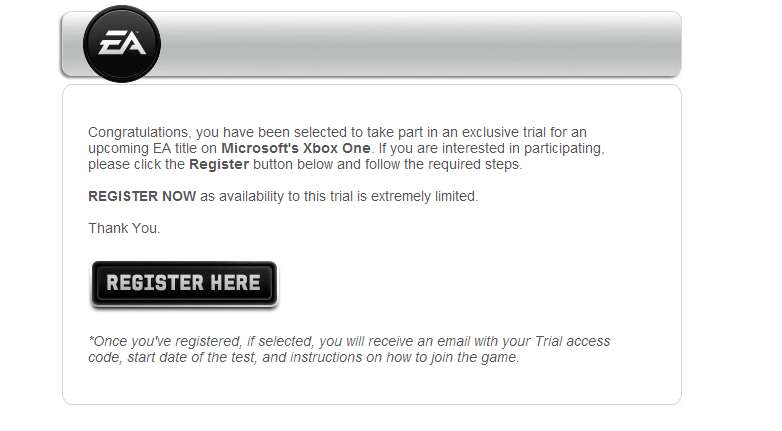Click the EA logo icon
Viewport: 782px width, 431px height.
(x=122, y=44)
